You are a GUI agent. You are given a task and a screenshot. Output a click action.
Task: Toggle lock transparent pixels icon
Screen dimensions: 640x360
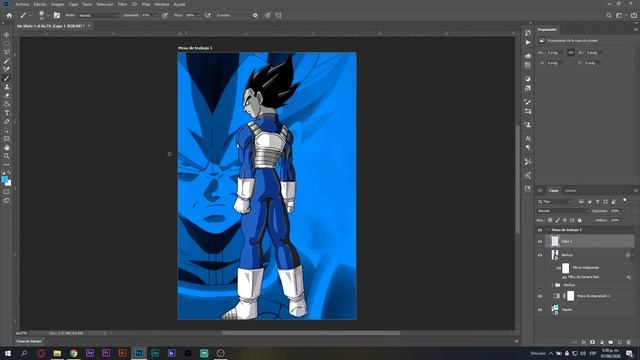(550, 220)
